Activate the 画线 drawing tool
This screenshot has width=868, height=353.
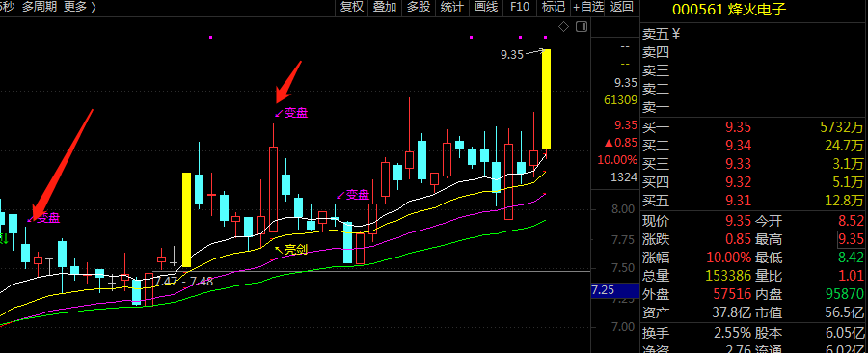pyautogui.click(x=486, y=7)
